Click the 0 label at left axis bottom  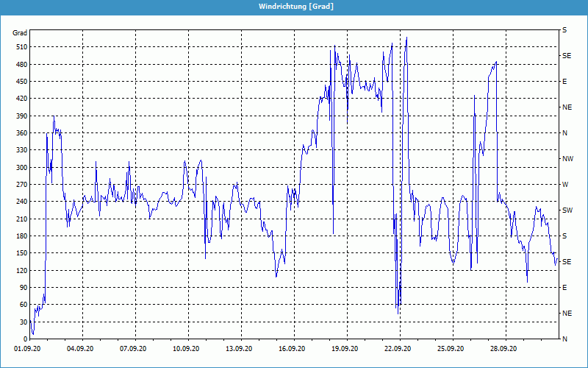[24, 339]
